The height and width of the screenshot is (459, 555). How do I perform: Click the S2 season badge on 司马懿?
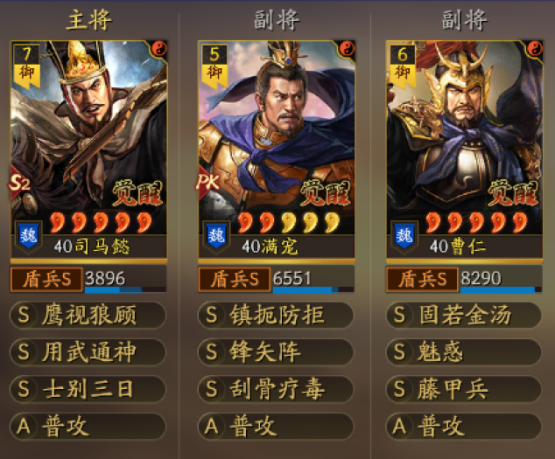(x=20, y=183)
